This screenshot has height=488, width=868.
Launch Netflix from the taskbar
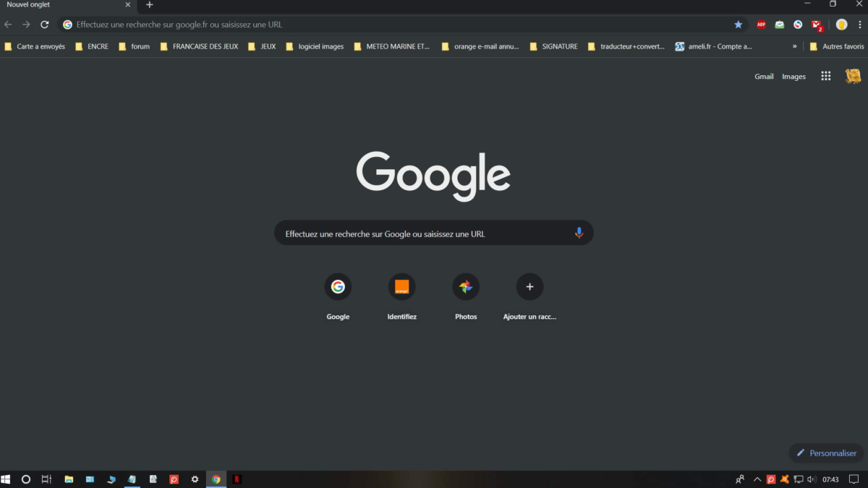(237, 479)
